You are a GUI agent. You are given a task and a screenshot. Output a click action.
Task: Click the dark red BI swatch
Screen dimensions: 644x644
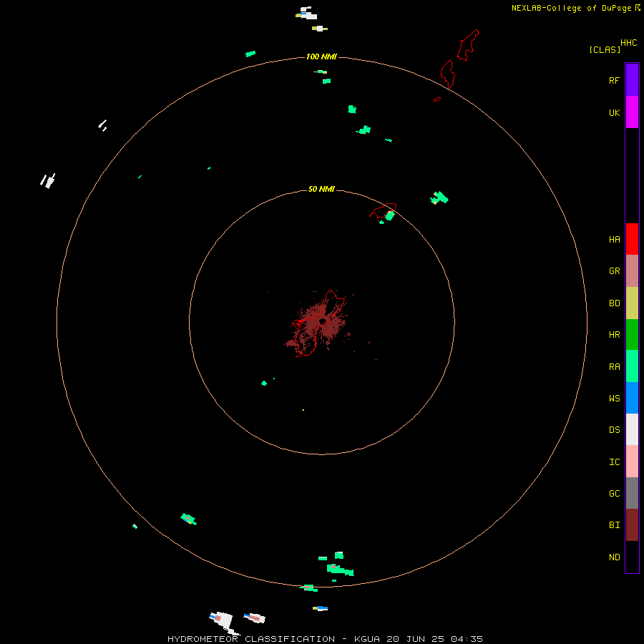click(x=632, y=525)
